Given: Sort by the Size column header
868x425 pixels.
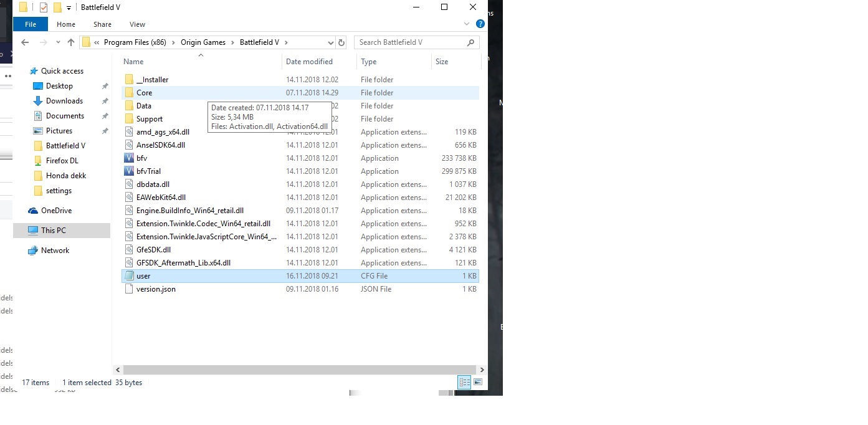Looking at the screenshot, I should (x=442, y=62).
